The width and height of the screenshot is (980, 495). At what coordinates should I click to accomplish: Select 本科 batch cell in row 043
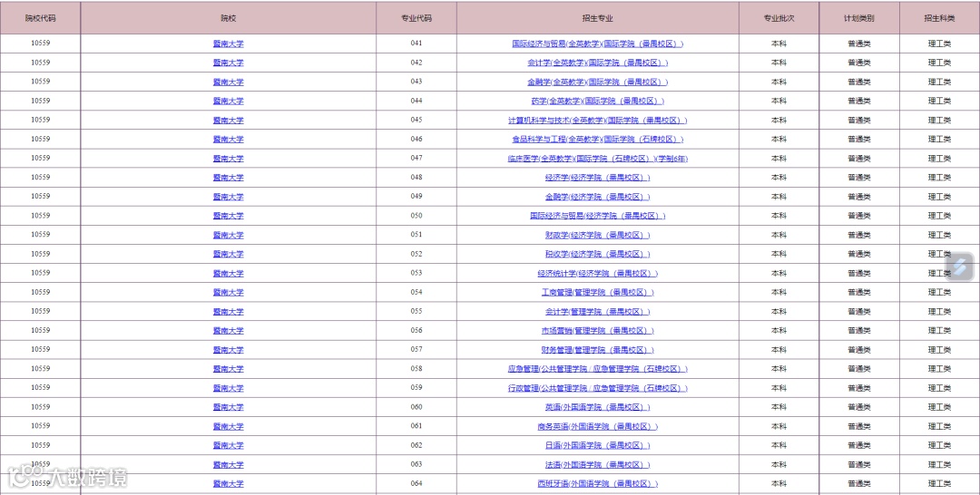(x=779, y=82)
